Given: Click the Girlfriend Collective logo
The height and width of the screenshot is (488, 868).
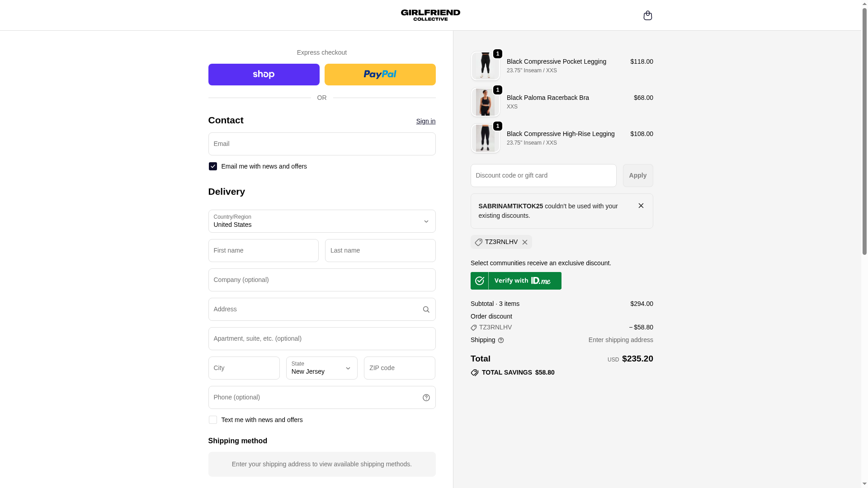Looking at the screenshot, I should pyautogui.click(x=430, y=15).
